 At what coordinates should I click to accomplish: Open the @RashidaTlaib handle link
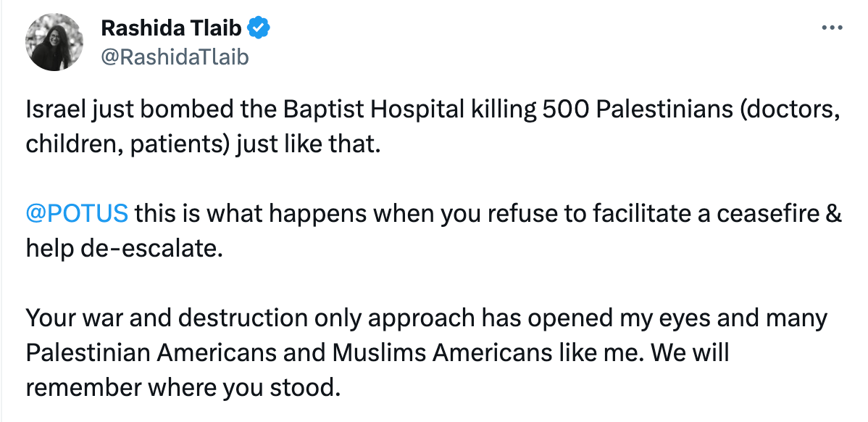pyautogui.click(x=175, y=56)
